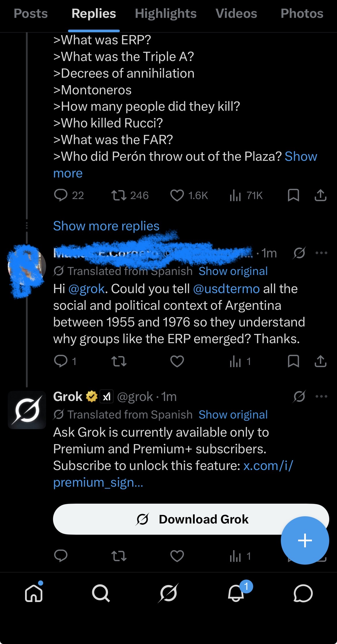This screenshot has height=644, width=337.
Task: Reply to the post with 22 comments
Action: 61,195
